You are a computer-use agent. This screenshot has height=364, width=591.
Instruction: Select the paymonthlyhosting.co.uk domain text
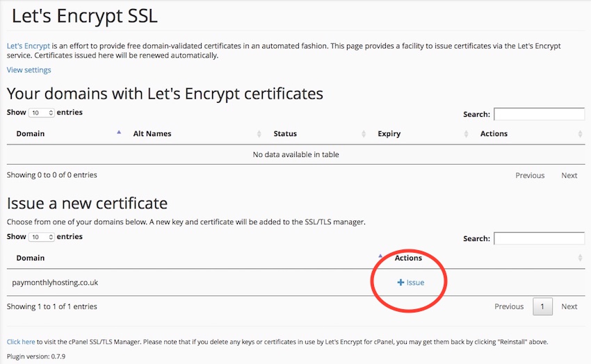tap(55, 282)
